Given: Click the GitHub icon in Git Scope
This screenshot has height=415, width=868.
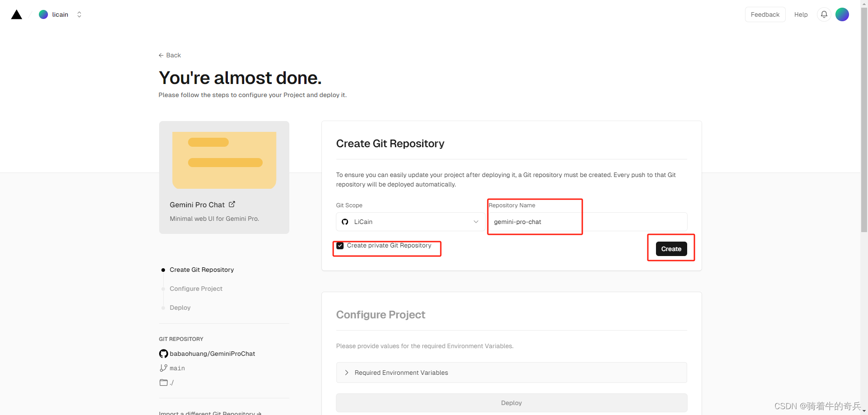Looking at the screenshot, I should point(345,222).
